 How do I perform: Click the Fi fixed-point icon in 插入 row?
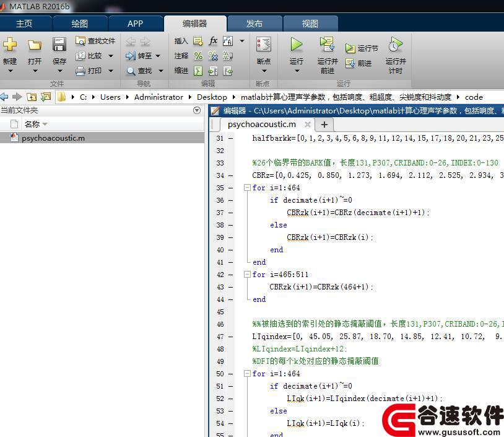tap(228, 41)
